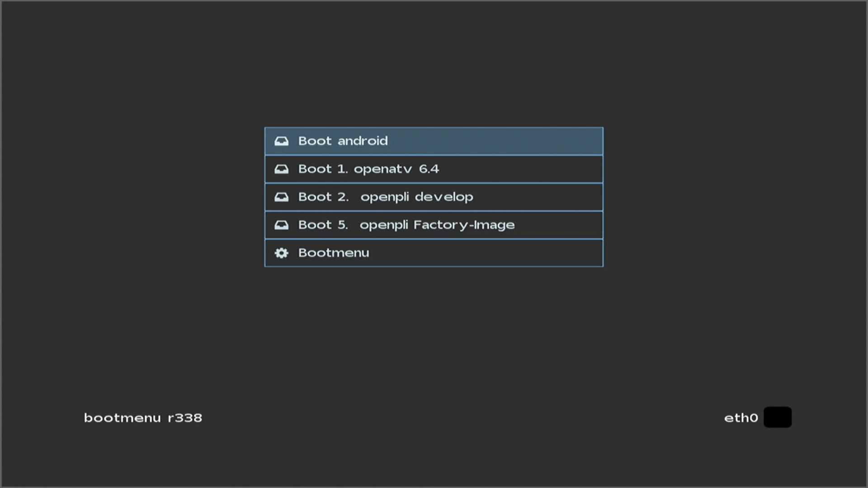Click the r338 revision number
This screenshot has height=488, width=868.
185,418
